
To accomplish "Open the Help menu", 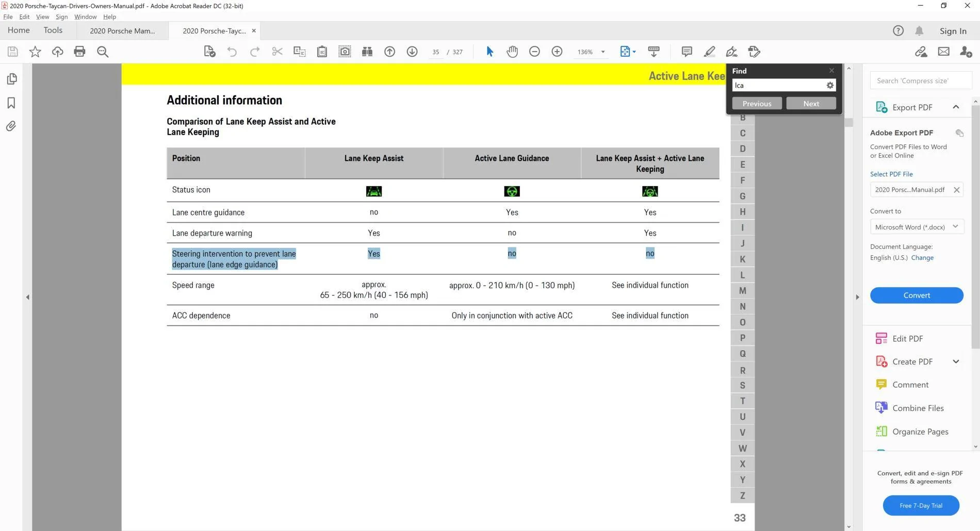I will (109, 17).
